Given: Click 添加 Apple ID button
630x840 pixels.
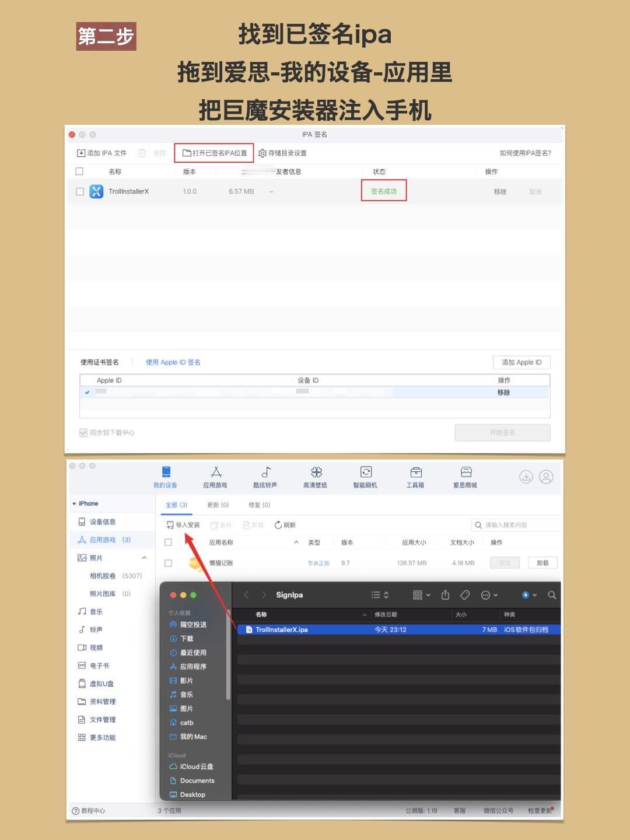Looking at the screenshot, I should click(521, 362).
